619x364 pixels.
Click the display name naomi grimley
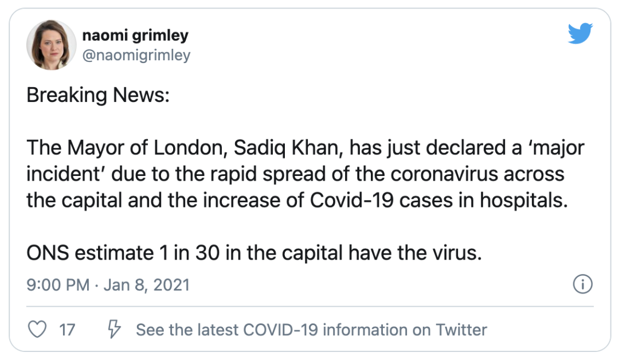point(135,35)
